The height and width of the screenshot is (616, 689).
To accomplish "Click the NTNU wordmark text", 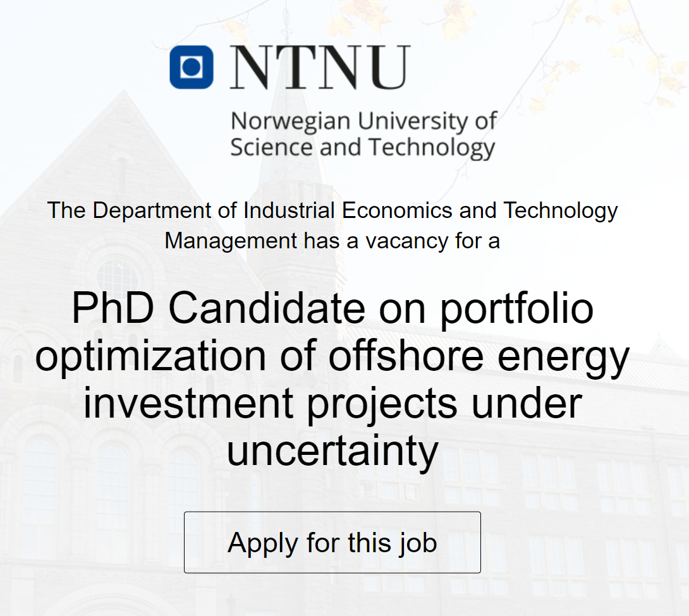I will 320,67.
